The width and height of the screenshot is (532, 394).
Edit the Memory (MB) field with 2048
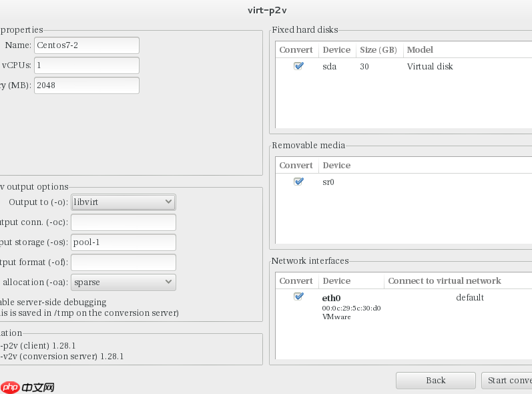87,85
